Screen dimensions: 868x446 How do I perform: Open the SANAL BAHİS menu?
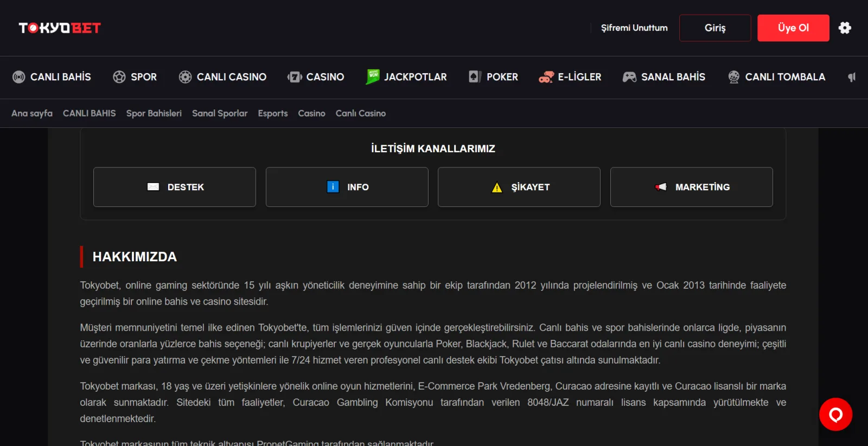coord(664,77)
